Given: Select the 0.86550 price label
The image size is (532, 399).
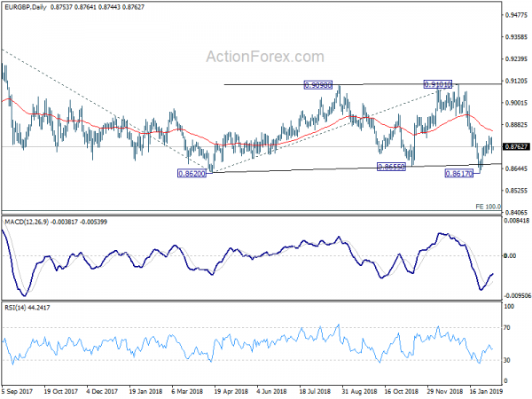Looking at the screenshot, I should click(391, 167).
